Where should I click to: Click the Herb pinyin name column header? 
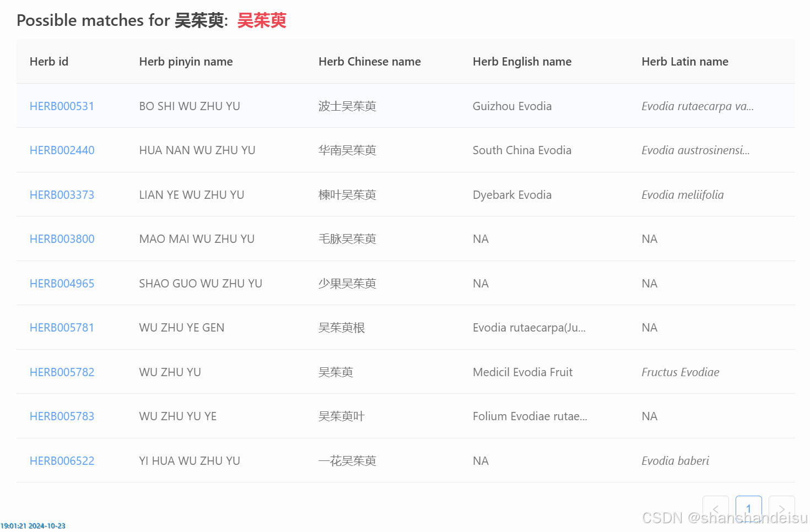pos(186,62)
